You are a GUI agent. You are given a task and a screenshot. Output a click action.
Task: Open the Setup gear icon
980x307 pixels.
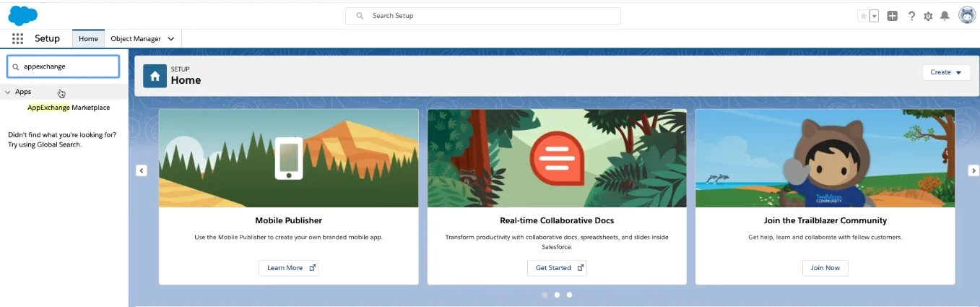(x=928, y=16)
